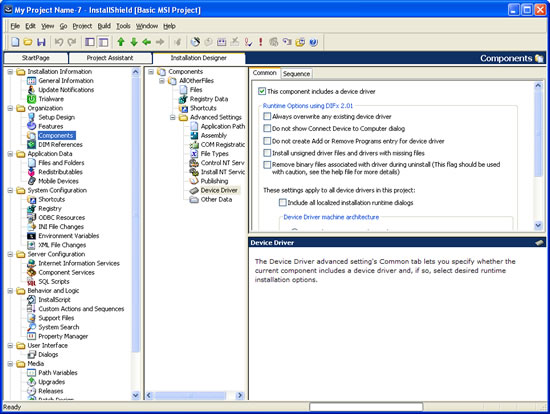Click the Open folder toolbar icon
The height and width of the screenshot is (414, 550).
click(28, 42)
